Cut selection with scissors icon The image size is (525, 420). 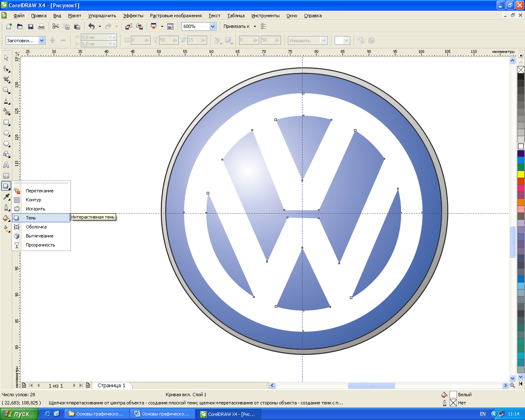click(56, 26)
